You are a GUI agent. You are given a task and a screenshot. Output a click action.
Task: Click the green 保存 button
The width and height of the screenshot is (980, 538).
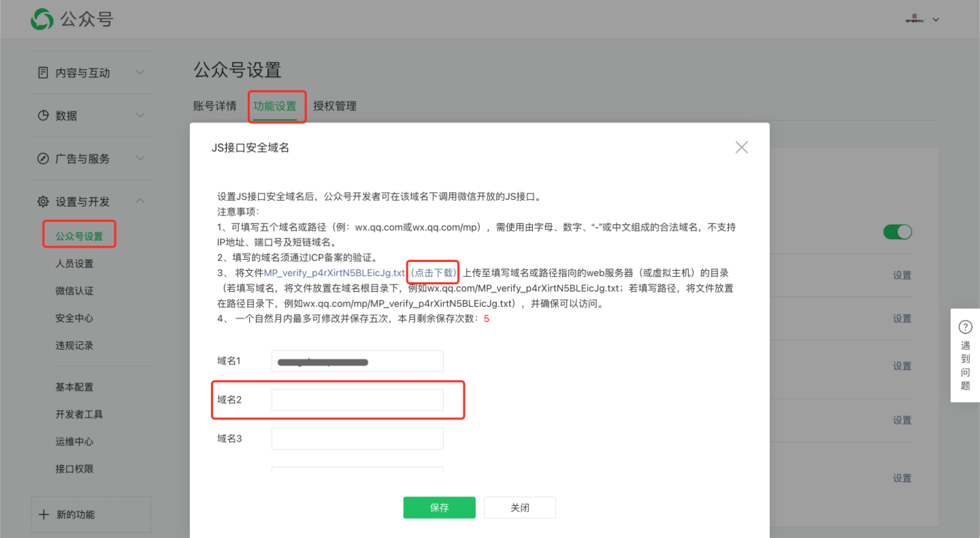pos(439,507)
